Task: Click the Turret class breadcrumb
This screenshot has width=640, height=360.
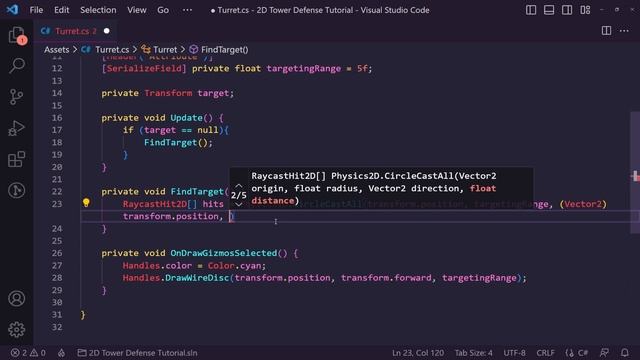Action: click(159, 50)
